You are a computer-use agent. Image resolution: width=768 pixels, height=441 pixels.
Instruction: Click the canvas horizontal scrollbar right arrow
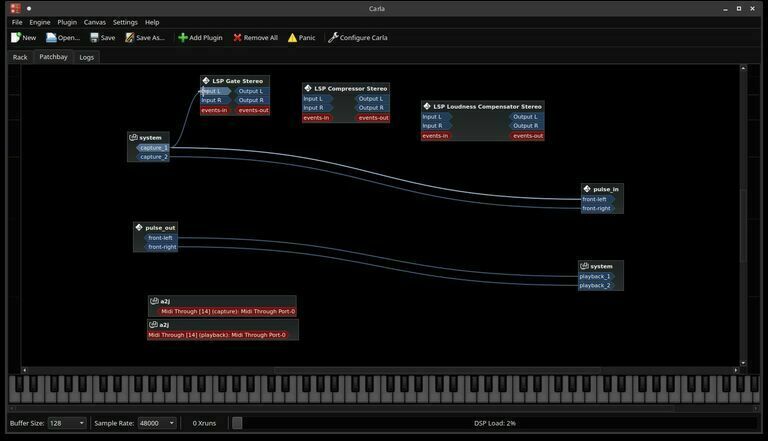(736, 370)
